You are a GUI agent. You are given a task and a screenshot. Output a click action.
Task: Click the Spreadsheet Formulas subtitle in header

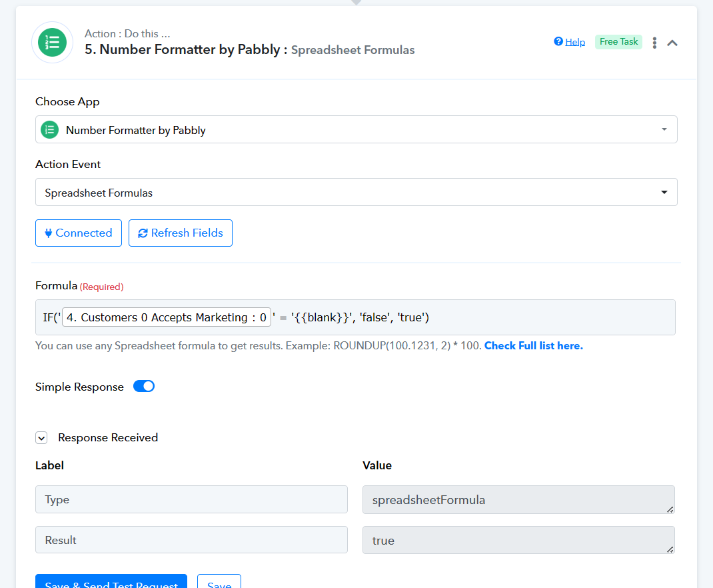[353, 49]
